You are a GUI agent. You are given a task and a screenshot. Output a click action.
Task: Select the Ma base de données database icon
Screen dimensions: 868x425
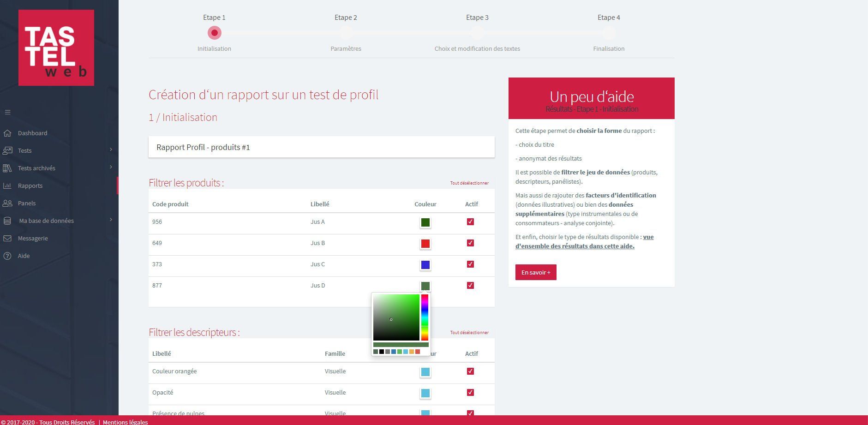7,221
